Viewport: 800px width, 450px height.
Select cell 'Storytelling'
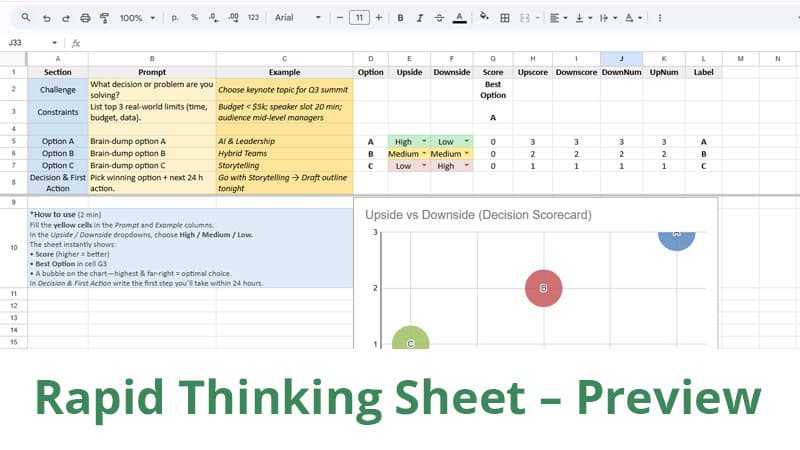[285, 166]
